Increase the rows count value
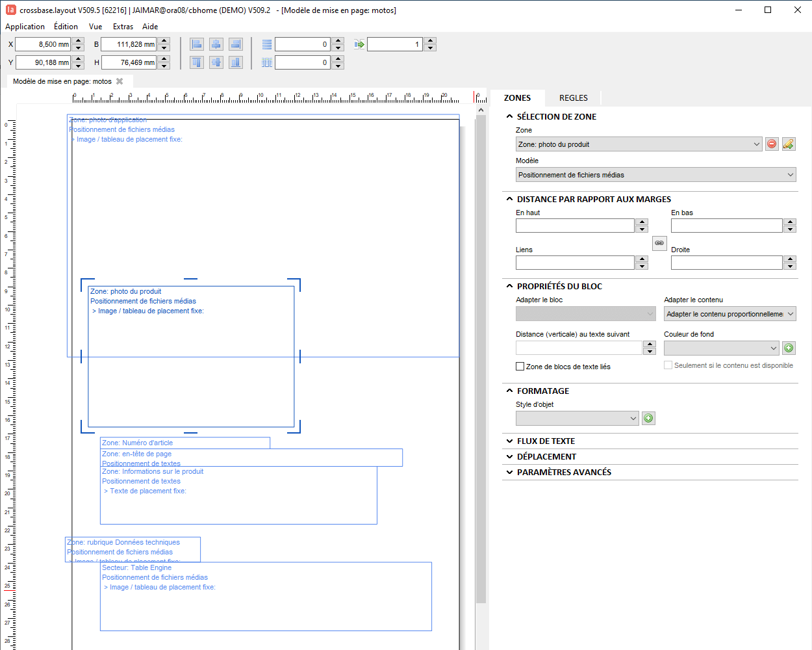 coord(338,41)
